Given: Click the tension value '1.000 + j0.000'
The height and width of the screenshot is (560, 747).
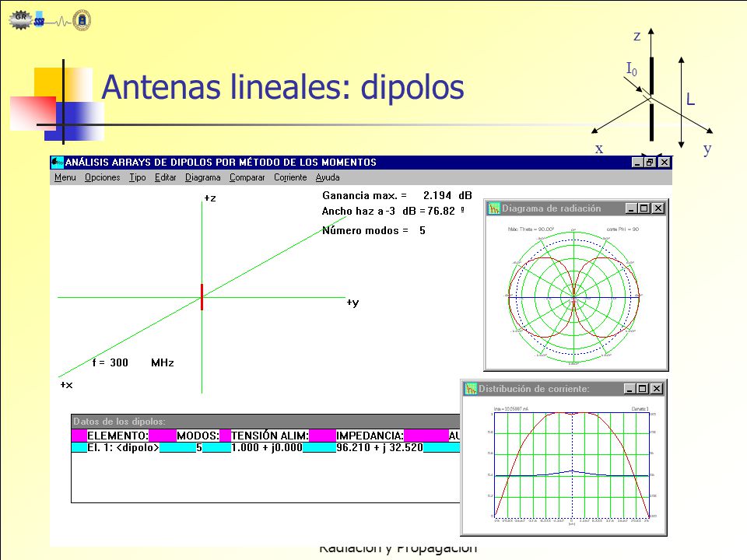Looking at the screenshot, I should tap(267, 448).
